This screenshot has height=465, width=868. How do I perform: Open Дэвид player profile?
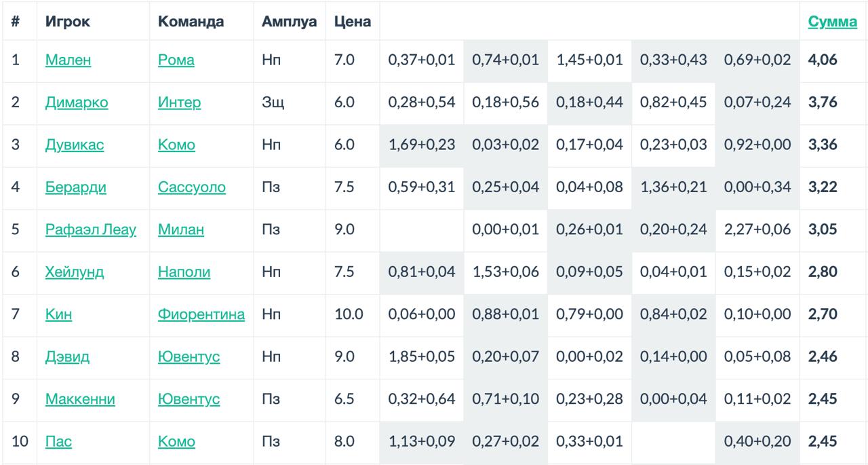click(x=67, y=357)
